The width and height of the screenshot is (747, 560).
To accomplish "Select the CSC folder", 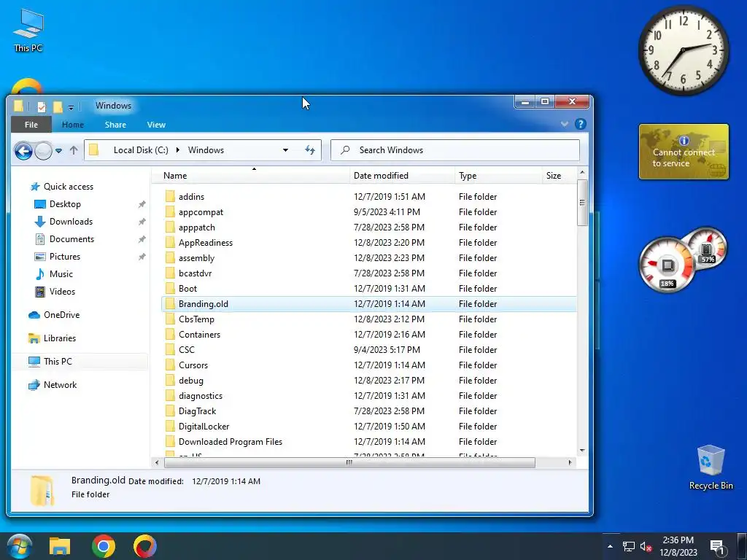I will [186, 349].
